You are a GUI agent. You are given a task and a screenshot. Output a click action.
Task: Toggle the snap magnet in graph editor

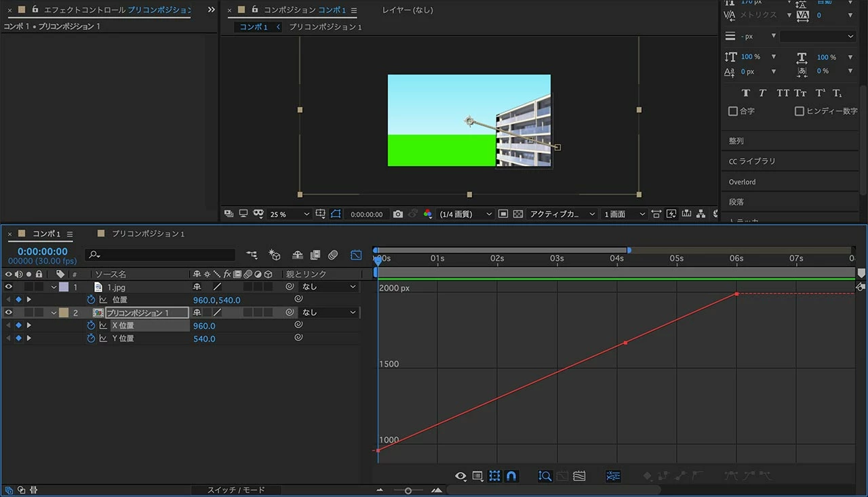(x=512, y=476)
